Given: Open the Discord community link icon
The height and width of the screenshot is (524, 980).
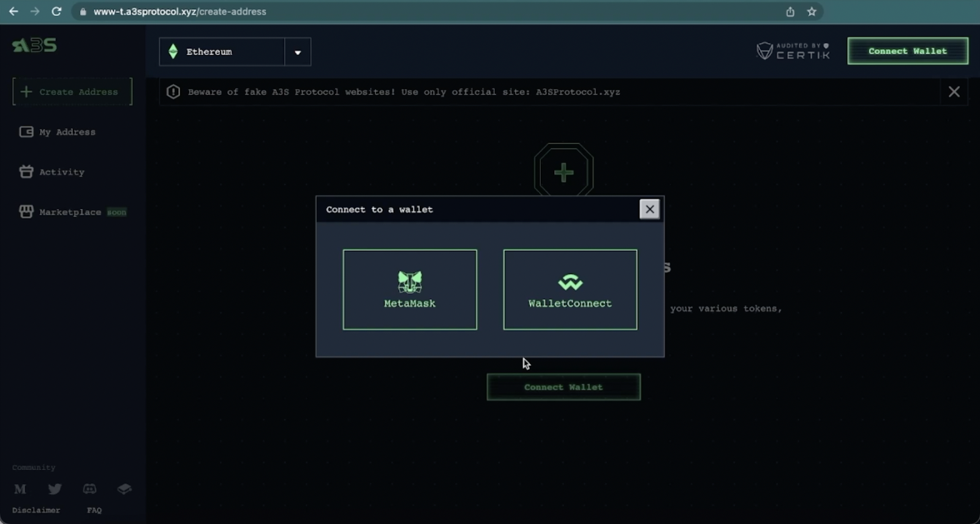Looking at the screenshot, I should click(x=89, y=489).
